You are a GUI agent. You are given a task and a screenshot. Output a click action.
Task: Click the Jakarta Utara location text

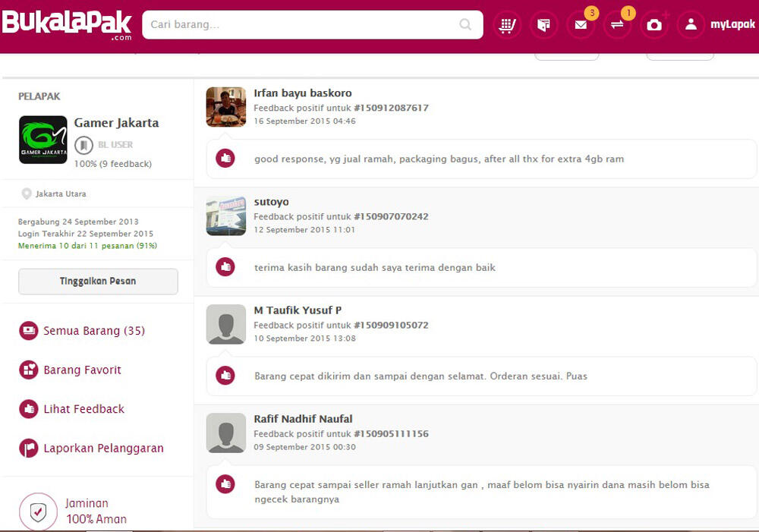(61, 194)
